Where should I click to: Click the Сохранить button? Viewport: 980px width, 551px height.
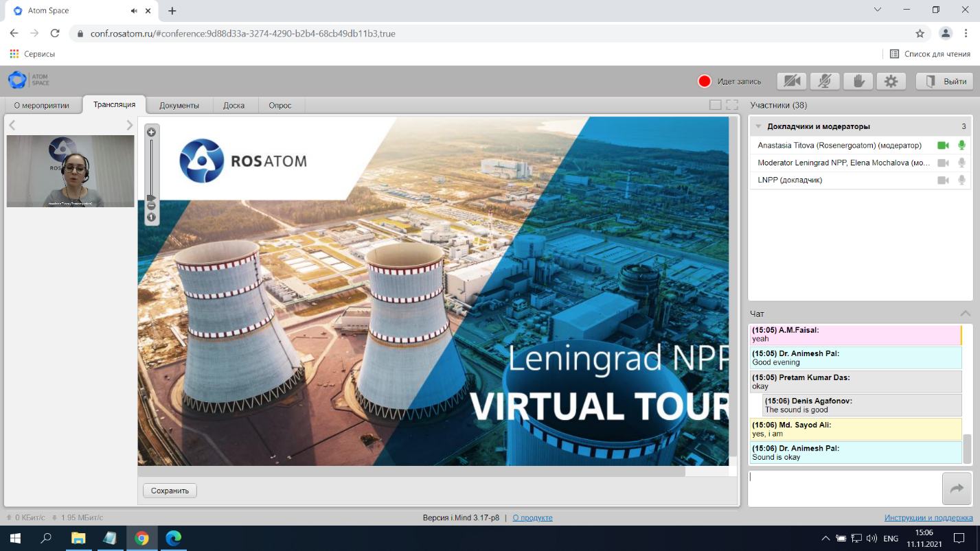(x=170, y=491)
